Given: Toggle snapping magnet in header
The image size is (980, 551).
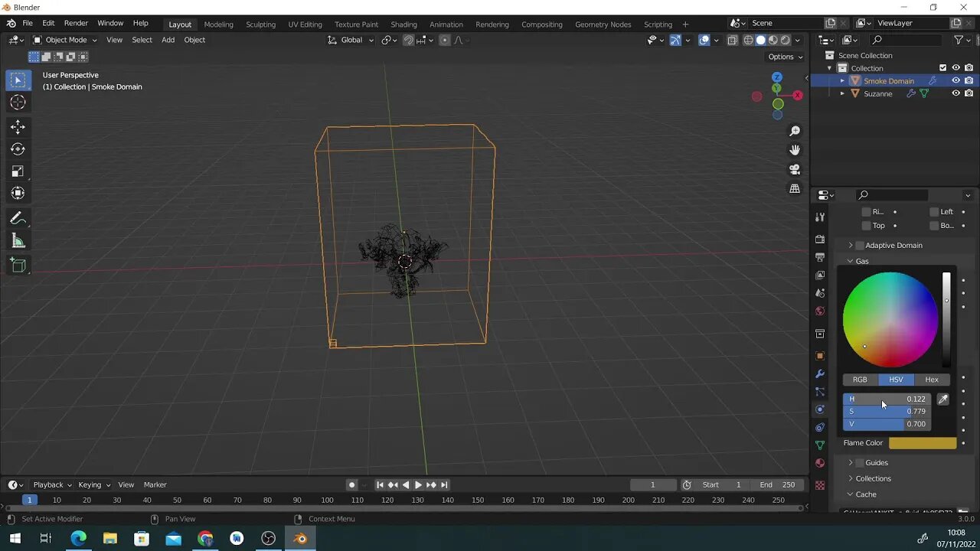Looking at the screenshot, I should pyautogui.click(x=408, y=40).
